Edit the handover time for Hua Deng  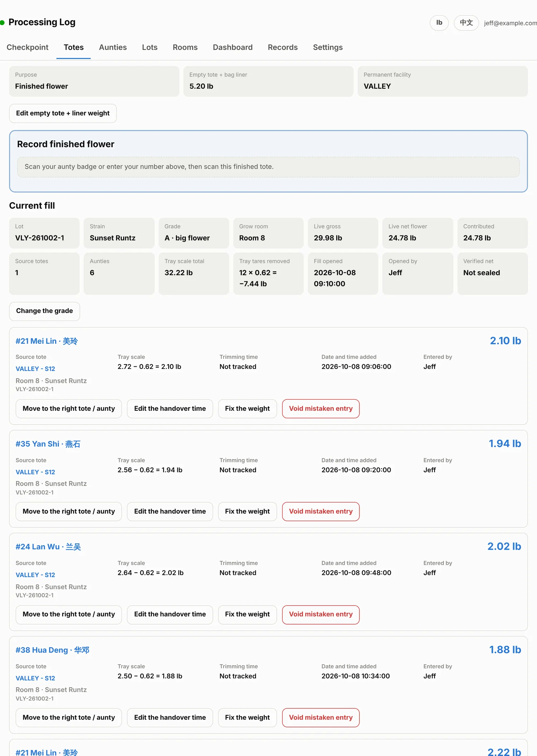point(170,718)
